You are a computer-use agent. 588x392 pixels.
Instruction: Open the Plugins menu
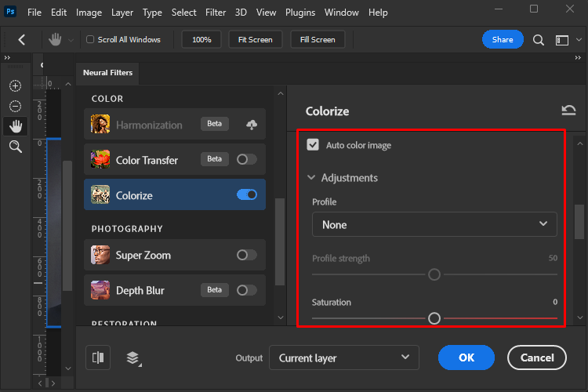[300, 13]
